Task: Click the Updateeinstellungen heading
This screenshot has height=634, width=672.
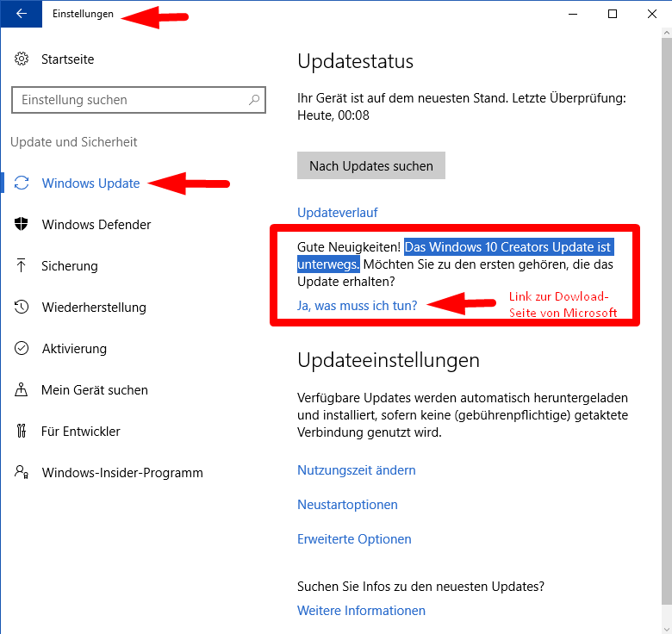Action: [389, 360]
